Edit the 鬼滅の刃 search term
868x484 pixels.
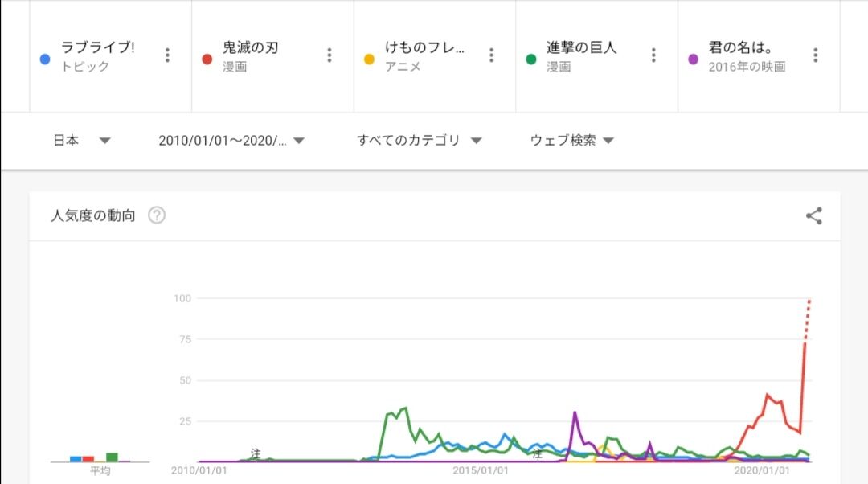pos(251,47)
